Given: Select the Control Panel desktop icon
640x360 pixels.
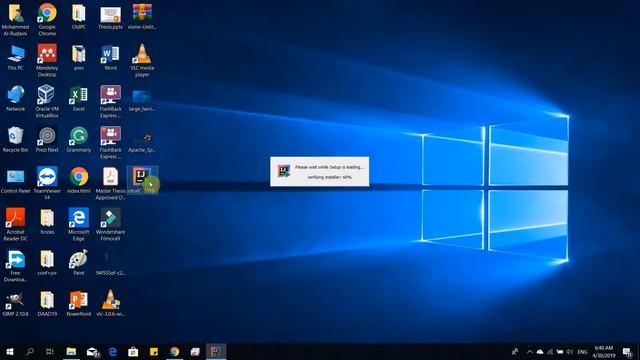Looking at the screenshot, I should 16,180.
